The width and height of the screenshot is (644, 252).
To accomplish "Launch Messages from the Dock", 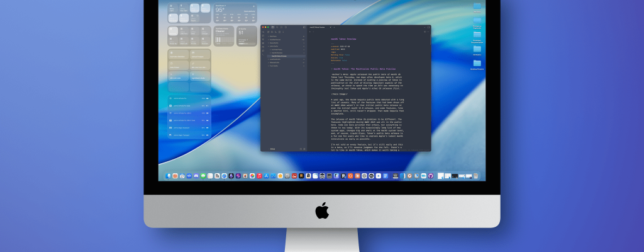I will (203, 176).
